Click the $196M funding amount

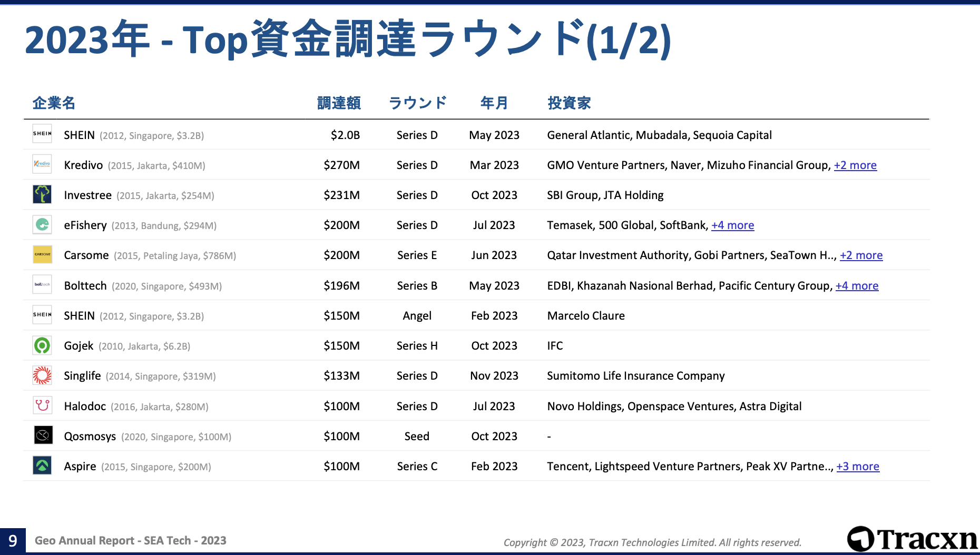coord(341,286)
